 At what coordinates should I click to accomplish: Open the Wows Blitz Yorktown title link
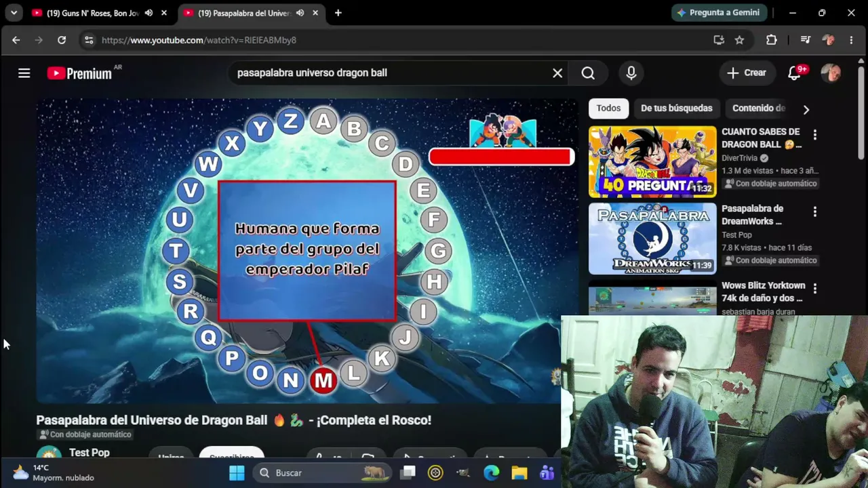click(764, 291)
